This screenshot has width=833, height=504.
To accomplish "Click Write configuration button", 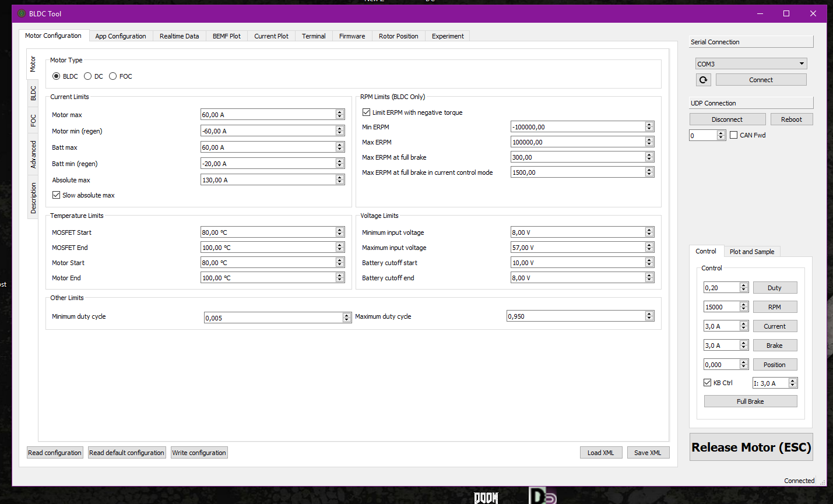I will tap(199, 453).
